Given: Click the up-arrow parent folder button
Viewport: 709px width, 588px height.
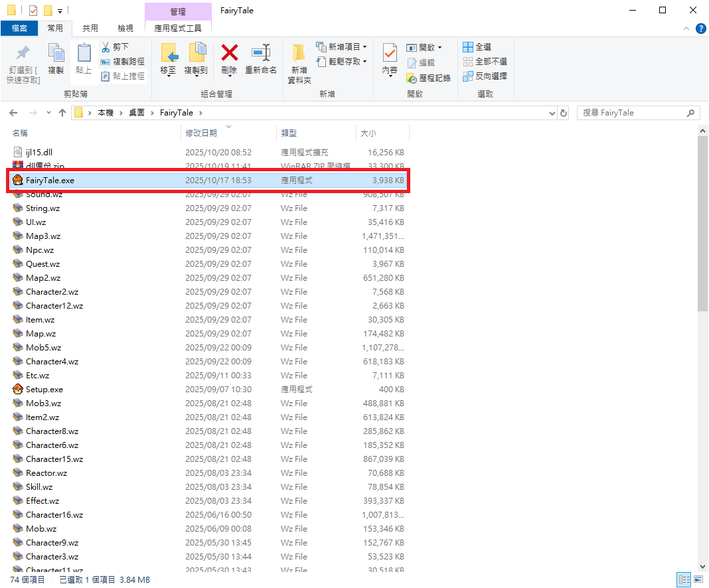Looking at the screenshot, I should [62, 113].
